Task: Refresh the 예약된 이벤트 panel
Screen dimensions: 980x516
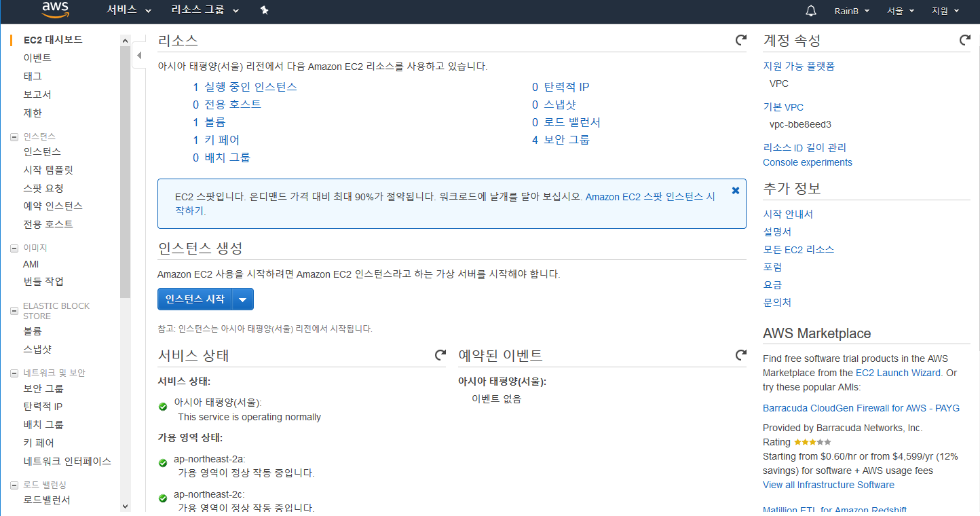Action: 740,354
